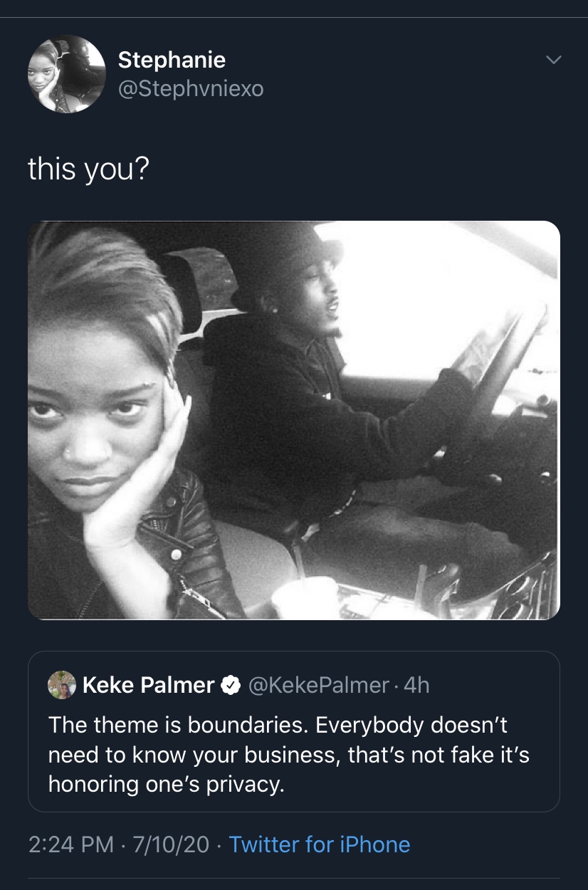Tap the 2:24 PM tweet time

pyautogui.click(x=71, y=844)
